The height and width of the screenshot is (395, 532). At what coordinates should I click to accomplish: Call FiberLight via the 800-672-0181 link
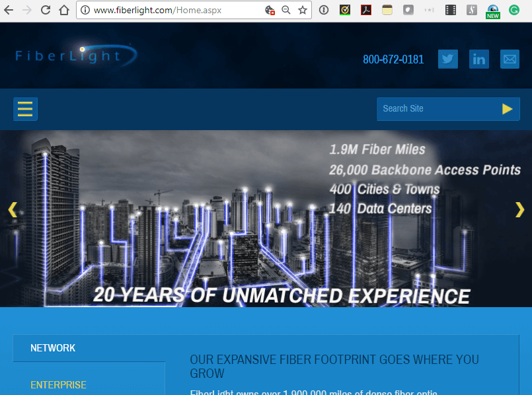coord(393,59)
